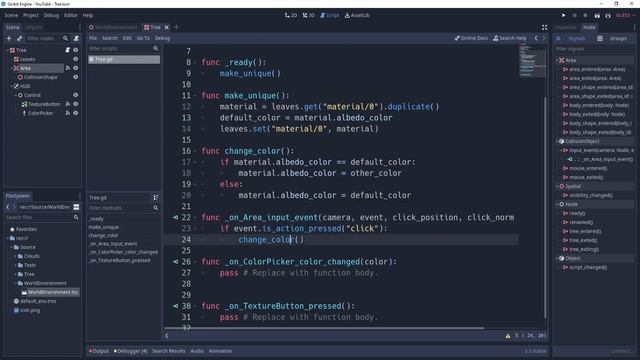The image size is (640, 360).
Task: Click the Play Project button
Action: pyautogui.click(x=564, y=16)
